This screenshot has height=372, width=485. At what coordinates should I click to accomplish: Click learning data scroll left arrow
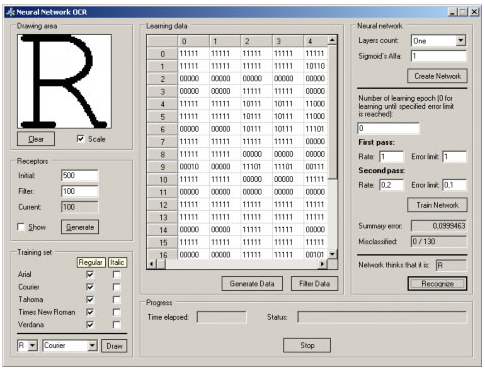(x=151, y=264)
